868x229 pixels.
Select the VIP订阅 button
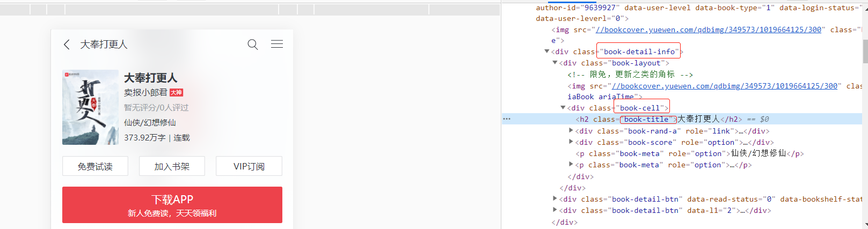[x=249, y=166]
